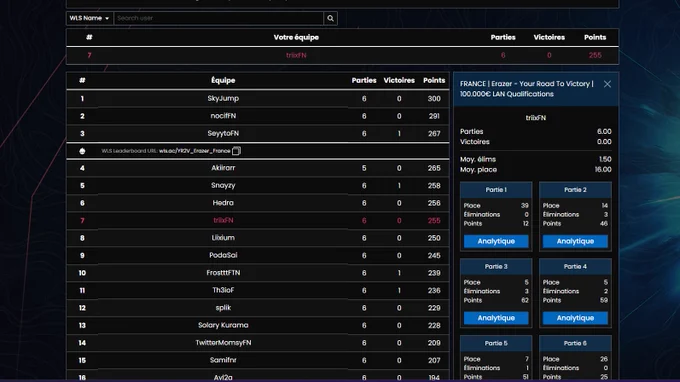Select the TwitterMomsyFN team row

258,343
